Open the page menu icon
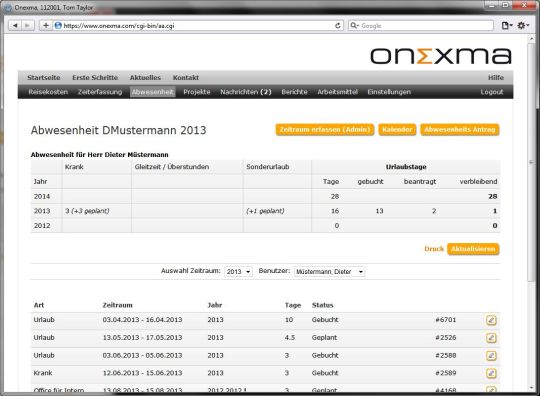Screen dimensions: 540x396 coord(507,25)
